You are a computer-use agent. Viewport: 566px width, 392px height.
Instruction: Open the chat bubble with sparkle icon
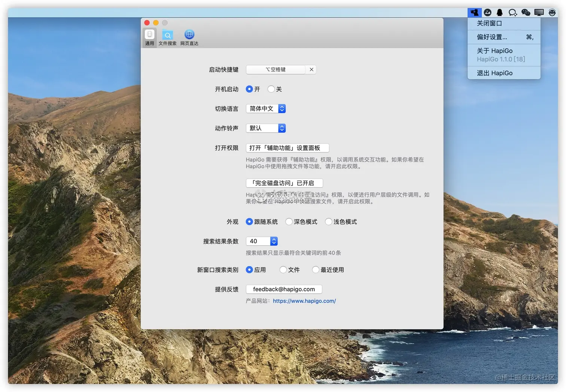click(512, 13)
